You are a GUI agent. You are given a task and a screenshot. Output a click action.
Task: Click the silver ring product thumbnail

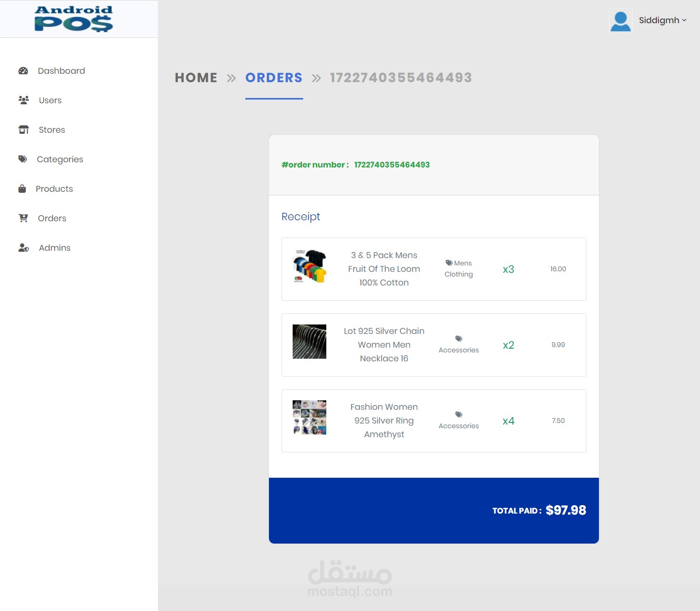pos(309,417)
